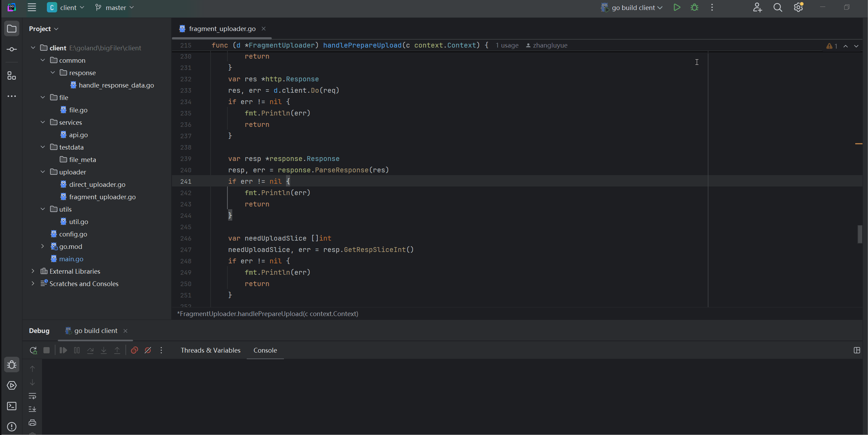Image resolution: width=868 pixels, height=435 pixels.
Task: Open handle_response_data.go file
Action: tap(116, 85)
